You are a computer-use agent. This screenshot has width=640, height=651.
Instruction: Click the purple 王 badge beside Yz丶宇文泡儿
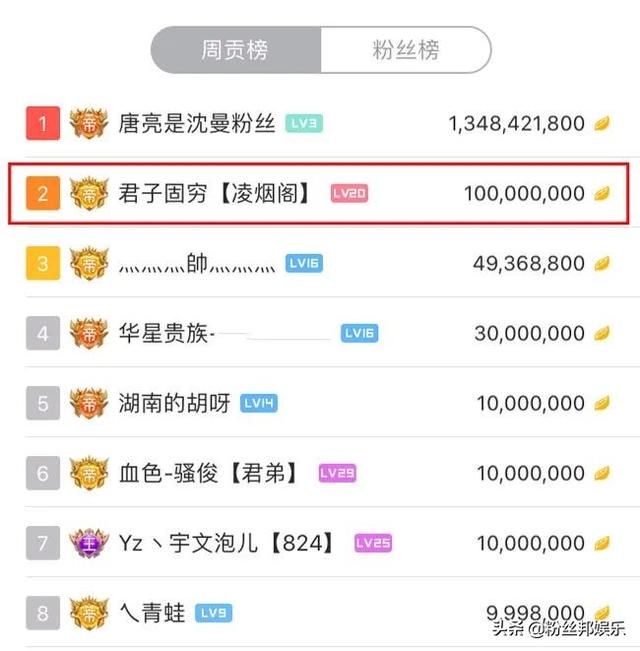pos(89,543)
